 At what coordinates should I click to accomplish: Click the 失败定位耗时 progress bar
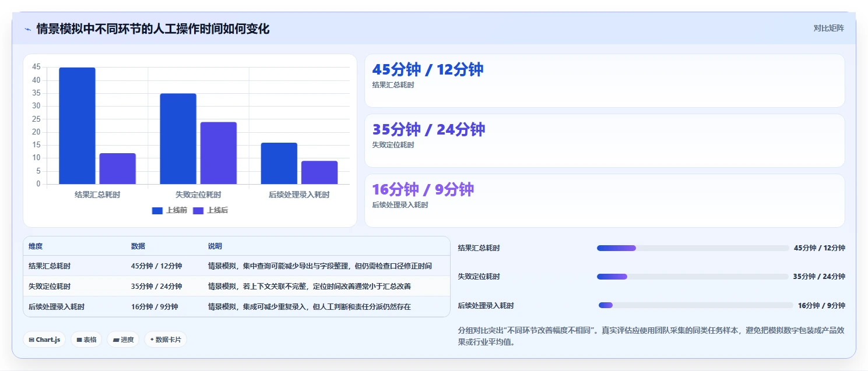[x=693, y=277]
